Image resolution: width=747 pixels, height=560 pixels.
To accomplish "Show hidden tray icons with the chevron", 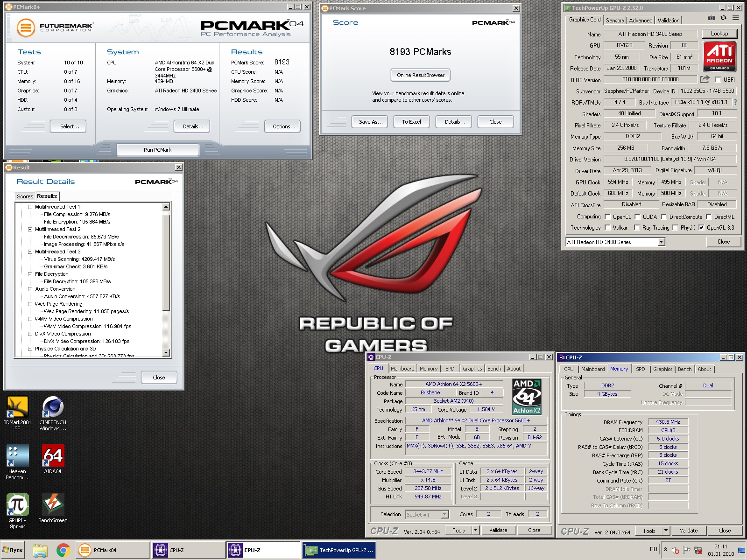I will (665, 550).
